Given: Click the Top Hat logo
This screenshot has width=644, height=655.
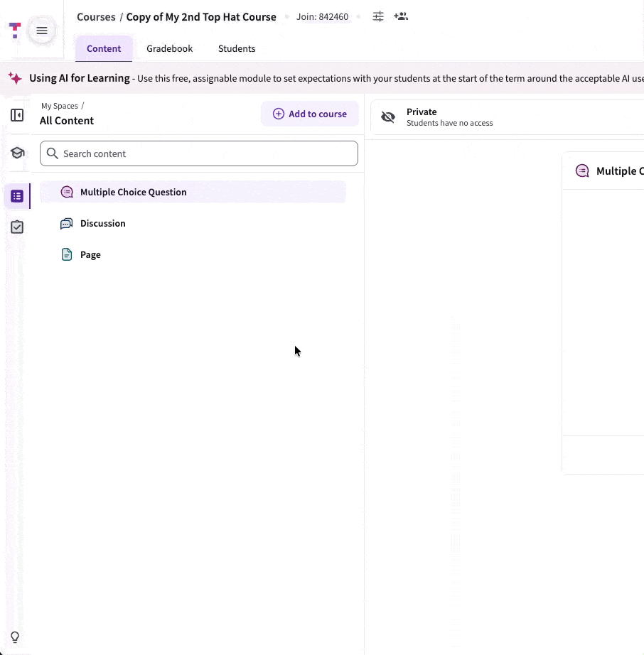Looking at the screenshot, I should (x=14, y=30).
